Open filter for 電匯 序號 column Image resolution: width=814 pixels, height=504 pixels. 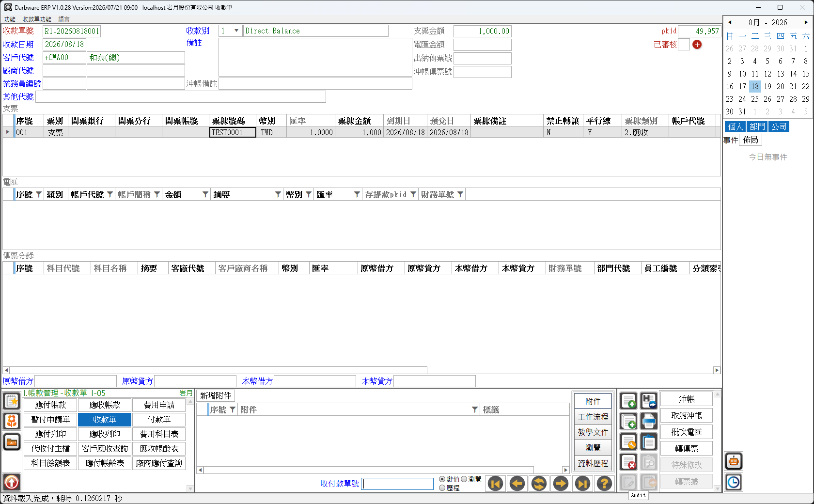pyautogui.click(x=39, y=194)
